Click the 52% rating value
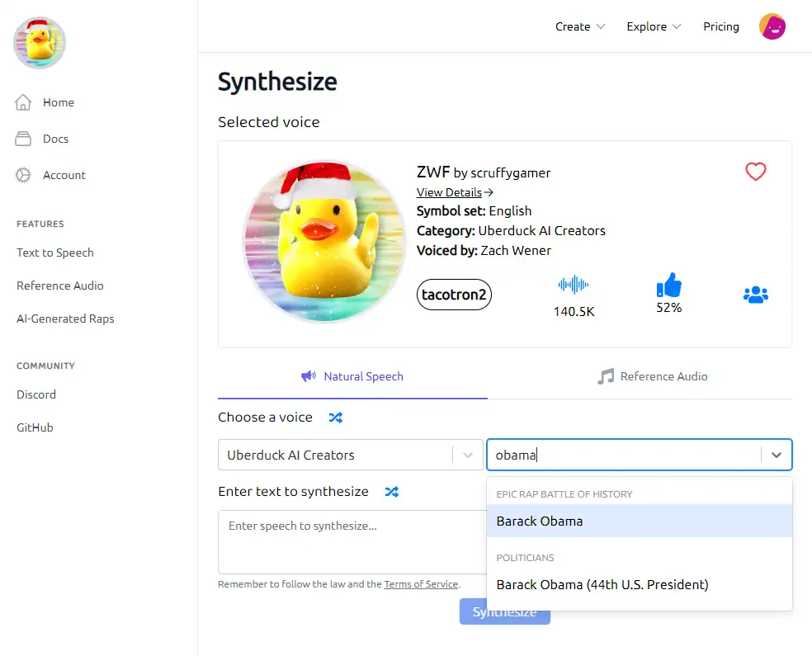The height and width of the screenshot is (656, 812). 669,308
